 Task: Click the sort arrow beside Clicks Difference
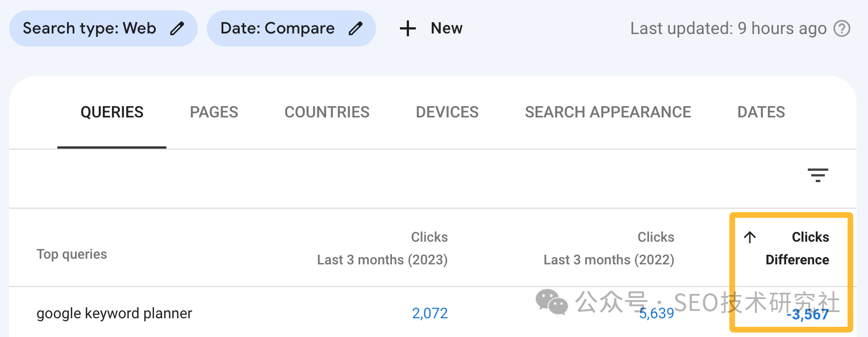tap(750, 237)
